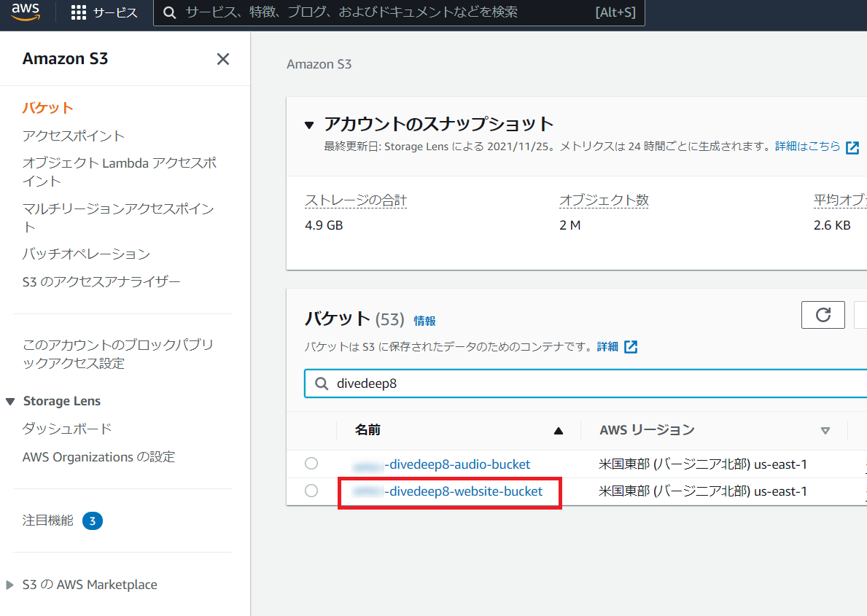867x616 pixels.
Task: Click the bucket filter field containing divedeep8
Action: [586, 383]
